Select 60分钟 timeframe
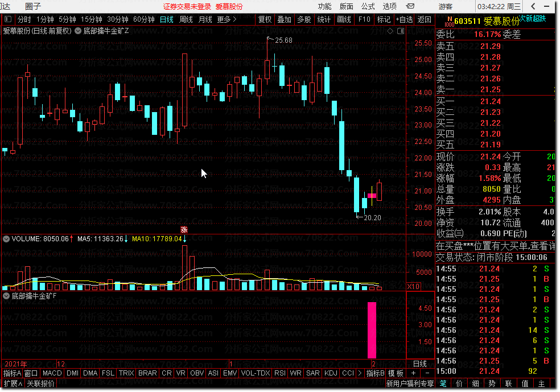This screenshot has width=560, height=392. (x=143, y=19)
